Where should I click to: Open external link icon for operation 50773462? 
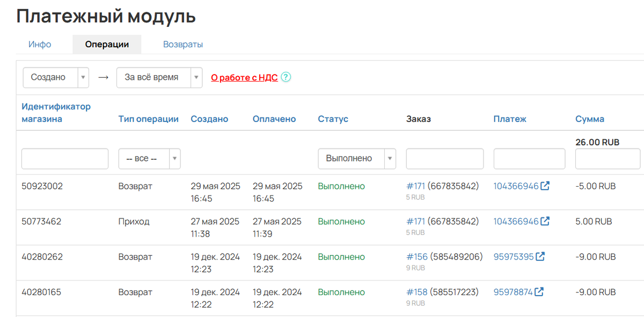click(545, 222)
